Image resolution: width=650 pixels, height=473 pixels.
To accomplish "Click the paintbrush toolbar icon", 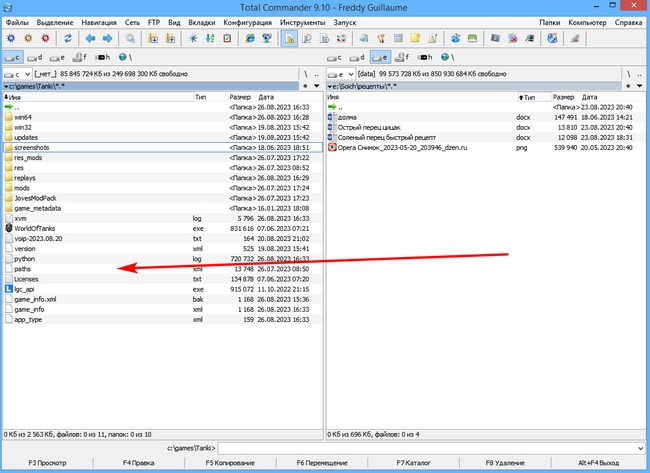I will pos(381,39).
